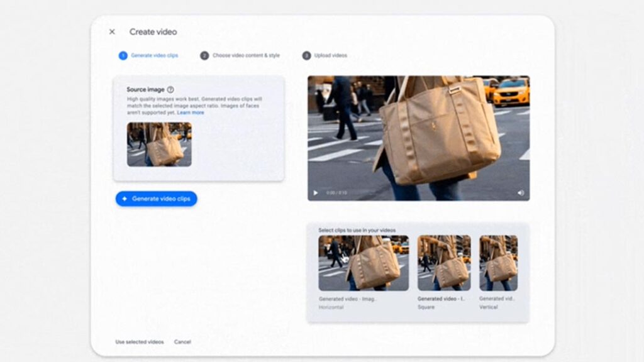This screenshot has height=362, width=644.
Task: Click the step 2 numbered circle
Action: pos(204,55)
